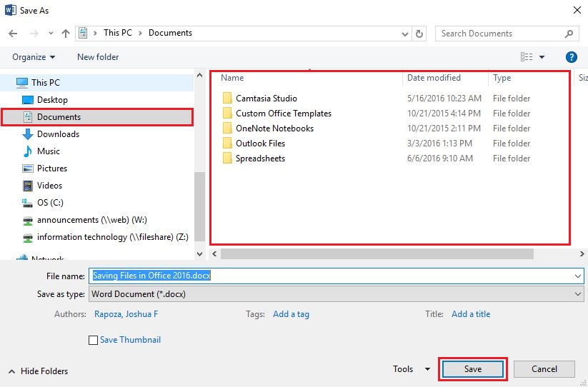The width and height of the screenshot is (588, 387).
Task: Click the horizontal scrollbar thumb
Action: click(x=377, y=253)
